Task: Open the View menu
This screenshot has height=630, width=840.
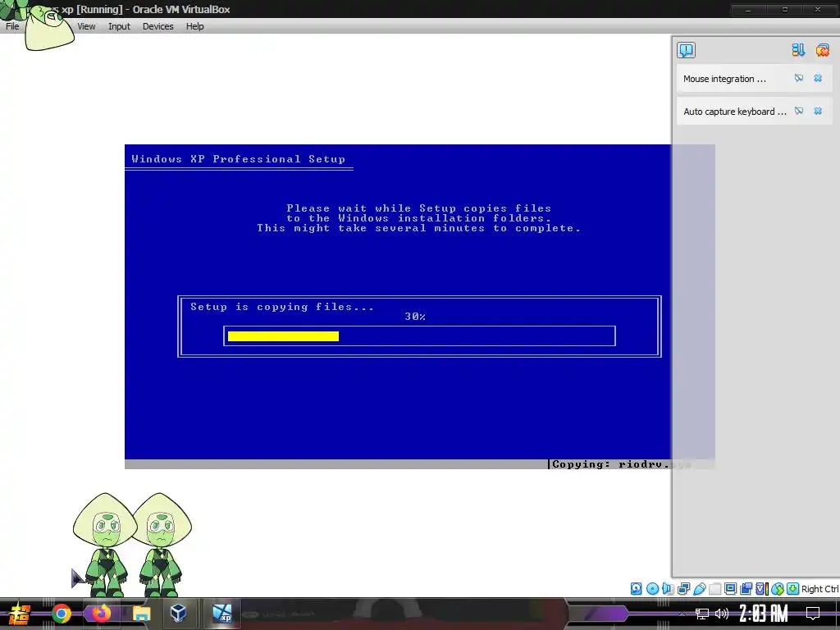Action: point(86,26)
